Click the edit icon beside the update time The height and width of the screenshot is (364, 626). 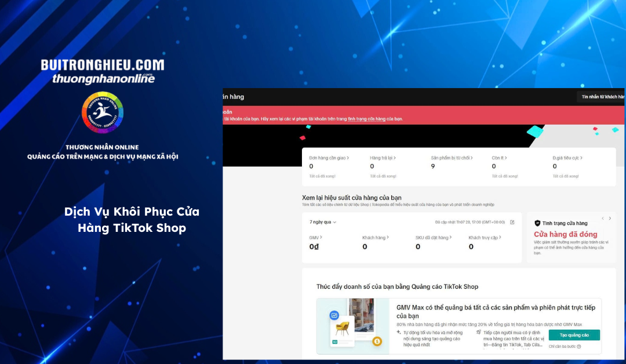[512, 223]
